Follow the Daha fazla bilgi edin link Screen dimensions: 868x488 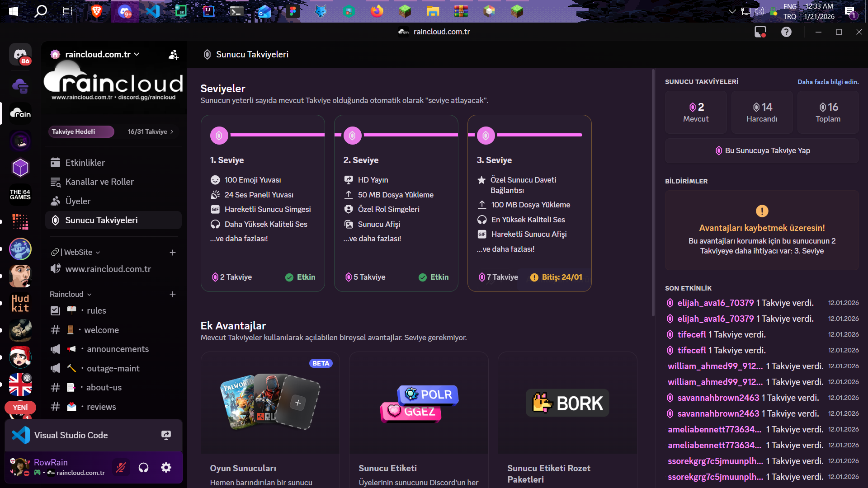[828, 82]
